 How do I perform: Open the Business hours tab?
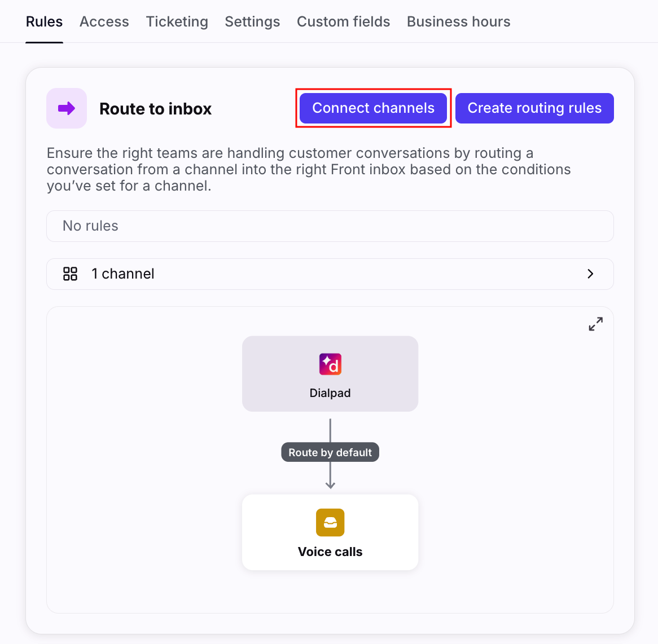458,21
